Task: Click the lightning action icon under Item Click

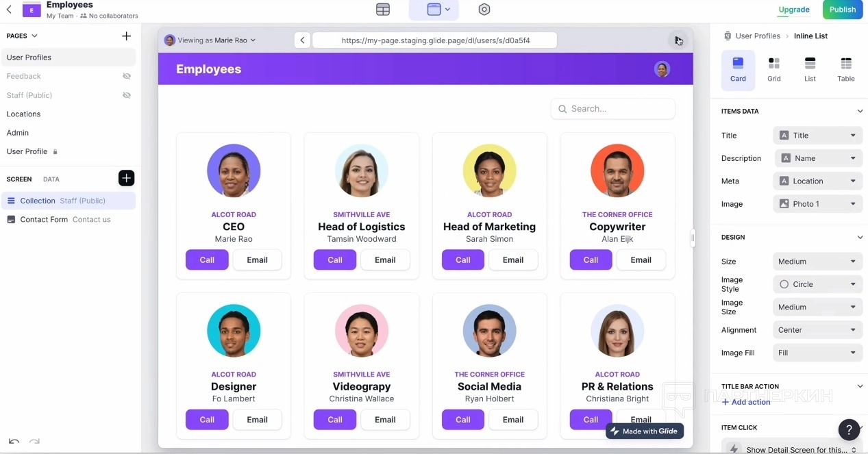Action: 734,449
